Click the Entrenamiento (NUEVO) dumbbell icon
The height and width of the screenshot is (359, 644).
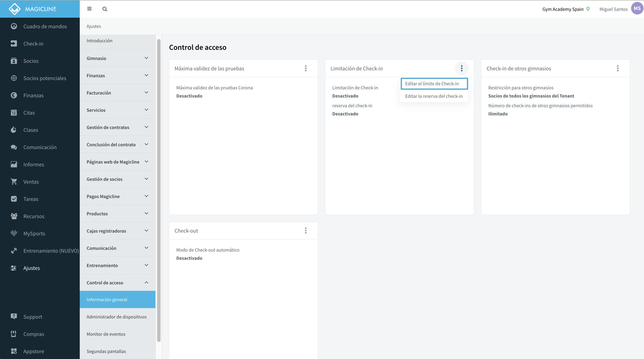[14, 251]
